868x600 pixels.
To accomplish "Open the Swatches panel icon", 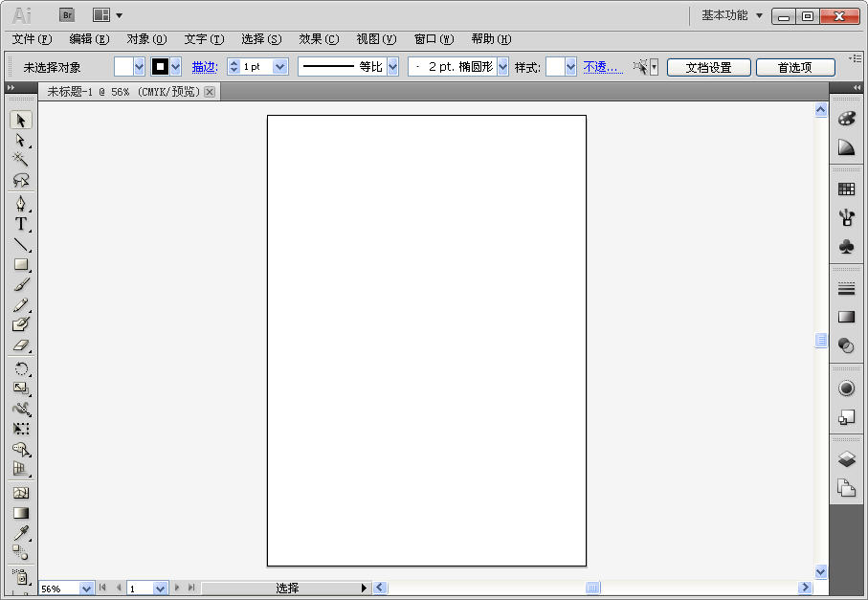I will pyautogui.click(x=846, y=188).
